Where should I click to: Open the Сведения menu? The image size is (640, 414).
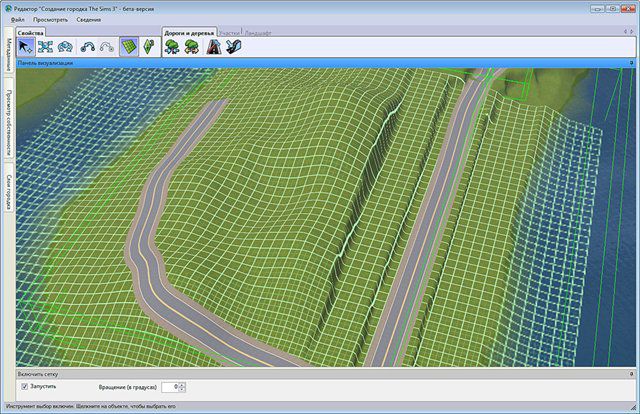[x=89, y=20]
